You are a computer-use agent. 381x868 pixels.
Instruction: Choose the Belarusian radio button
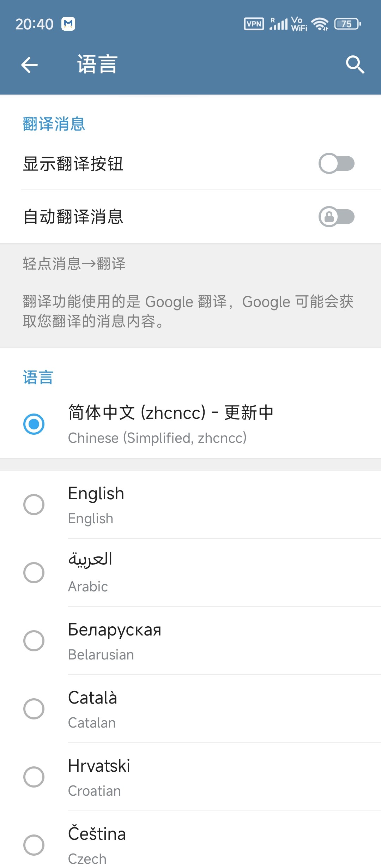34,641
